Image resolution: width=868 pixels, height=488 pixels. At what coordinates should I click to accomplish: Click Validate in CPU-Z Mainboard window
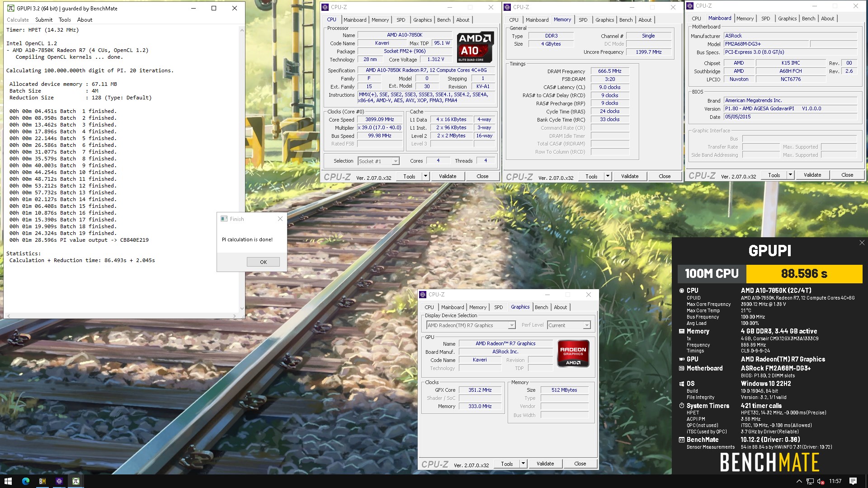point(812,175)
